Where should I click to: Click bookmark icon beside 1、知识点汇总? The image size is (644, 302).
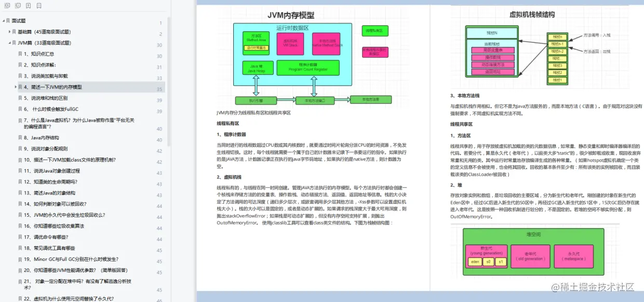click(x=21, y=54)
